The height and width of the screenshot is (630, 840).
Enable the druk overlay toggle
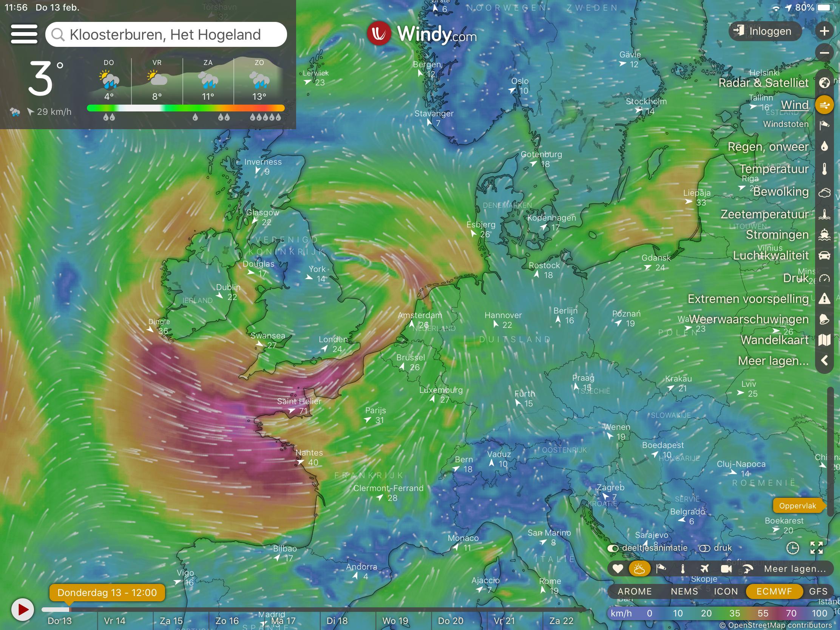pos(705,548)
